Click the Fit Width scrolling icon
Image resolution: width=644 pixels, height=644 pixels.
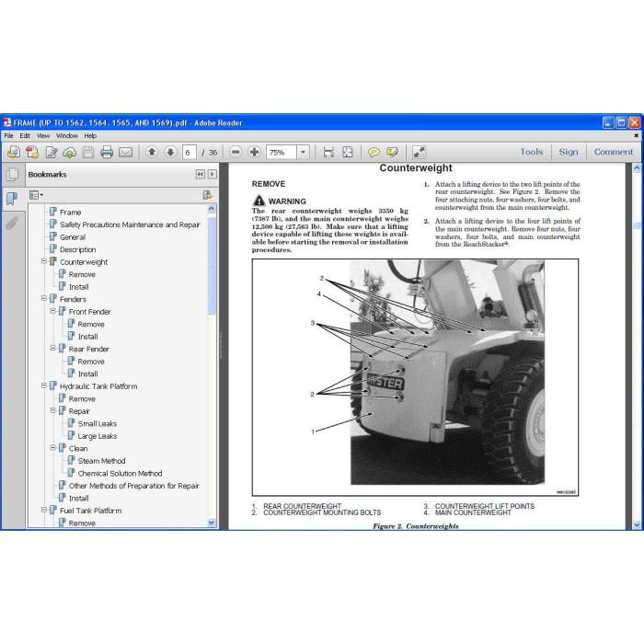tap(328, 153)
